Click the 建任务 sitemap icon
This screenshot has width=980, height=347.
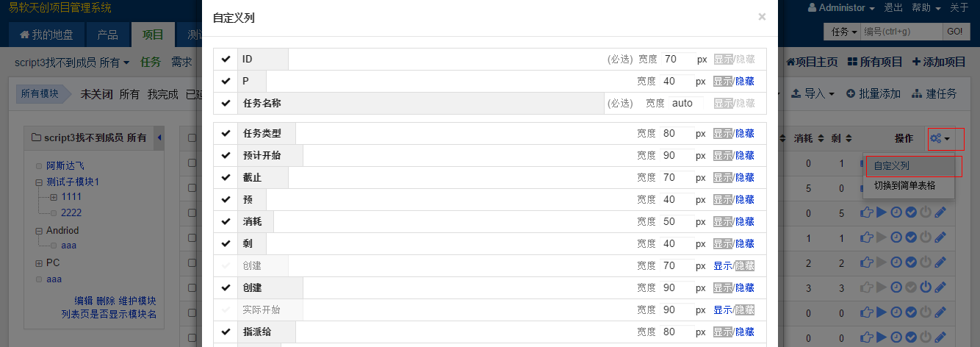[x=917, y=94]
